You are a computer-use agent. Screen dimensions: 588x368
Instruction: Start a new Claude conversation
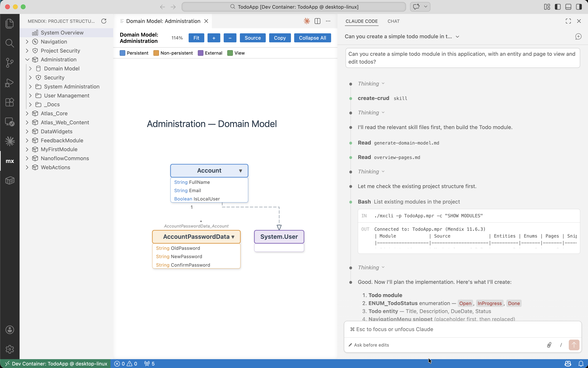click(x=578, y=37)
